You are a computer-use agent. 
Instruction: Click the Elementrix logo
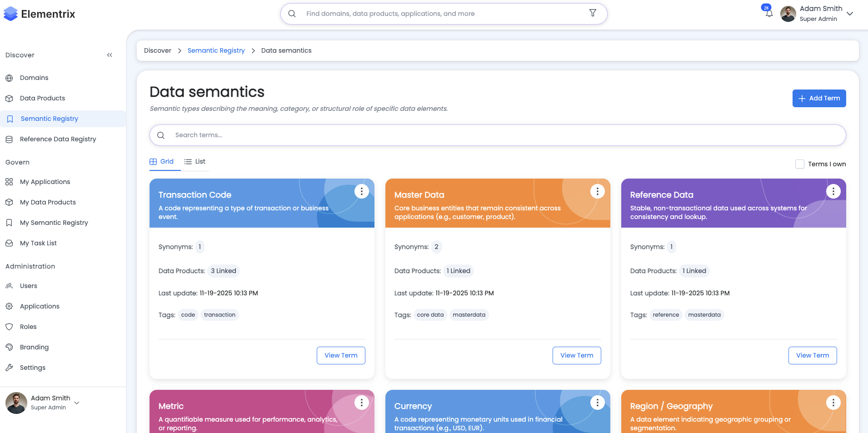(x=40, y=14)
